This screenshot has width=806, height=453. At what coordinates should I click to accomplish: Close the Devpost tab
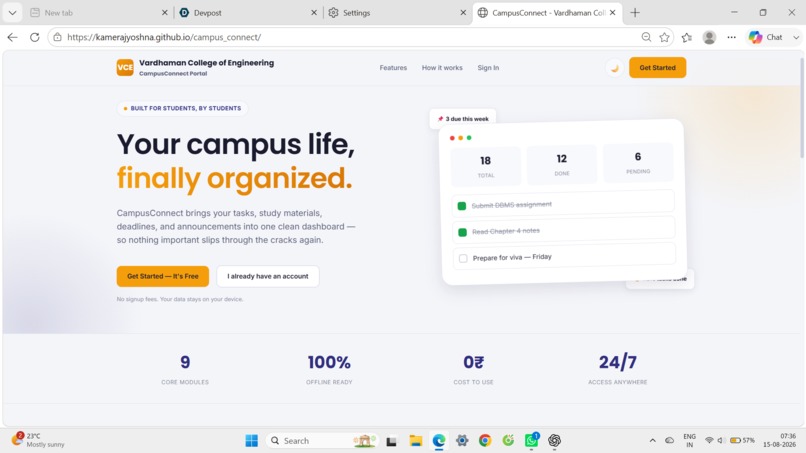click(314, 12)
